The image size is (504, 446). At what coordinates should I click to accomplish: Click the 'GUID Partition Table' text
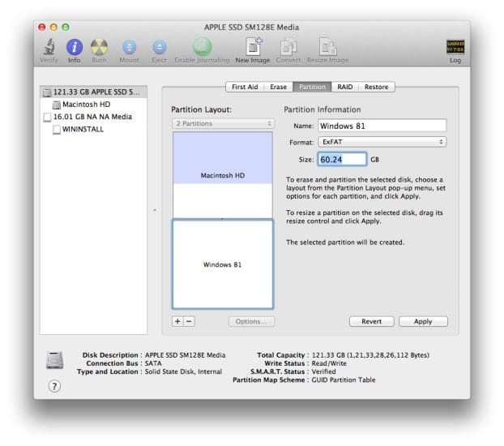tap(344, 380)
